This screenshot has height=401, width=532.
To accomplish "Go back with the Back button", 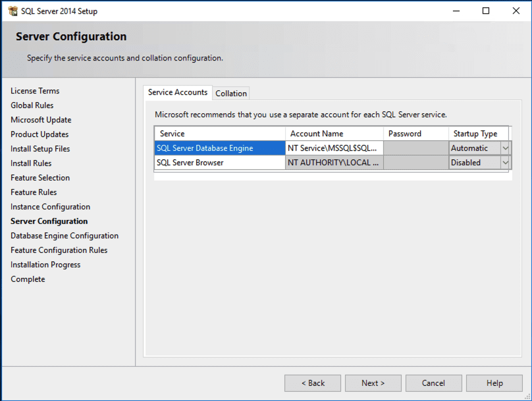I will pos(313,383).
